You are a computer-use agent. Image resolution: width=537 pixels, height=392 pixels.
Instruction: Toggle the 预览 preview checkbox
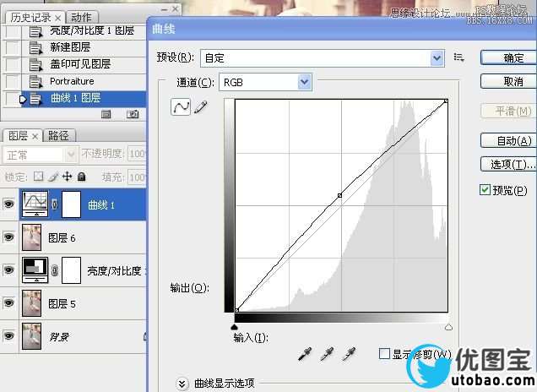pos(485,190)
